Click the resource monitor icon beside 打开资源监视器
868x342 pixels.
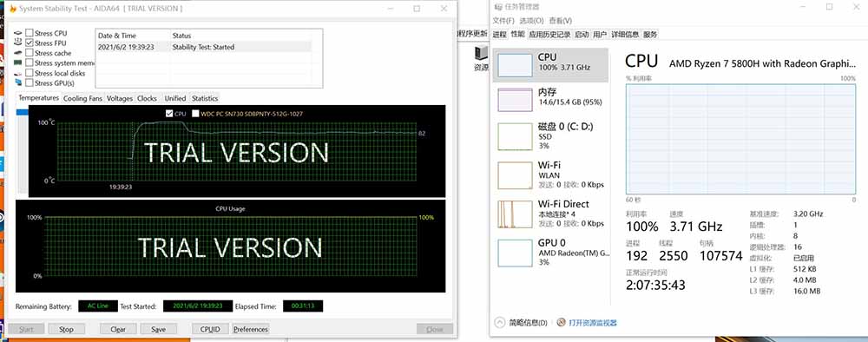pos(561,322)
